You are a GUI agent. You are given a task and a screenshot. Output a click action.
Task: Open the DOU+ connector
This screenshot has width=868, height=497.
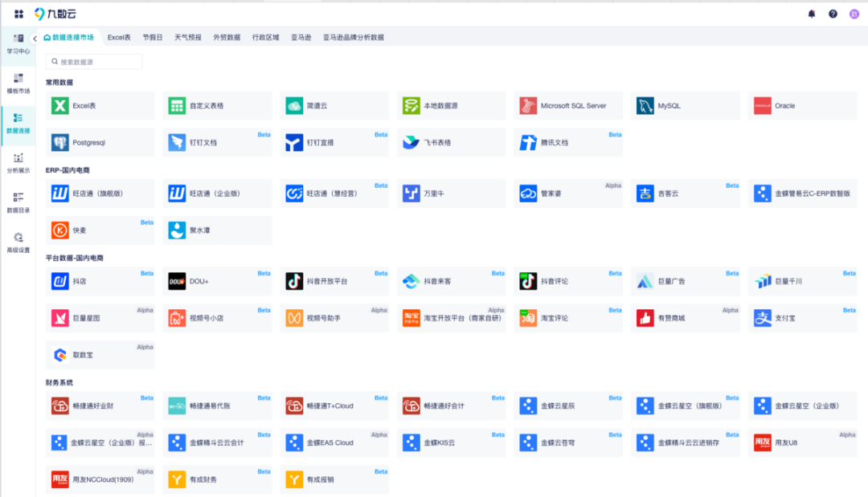(x=218, y=281)
